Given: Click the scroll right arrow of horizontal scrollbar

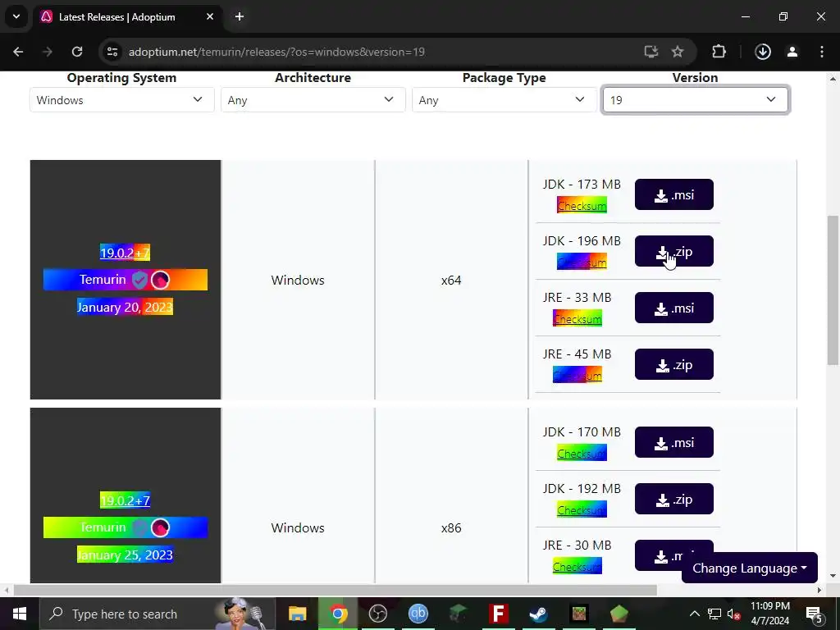Looking at the screenshot, I should pos(819,591).
